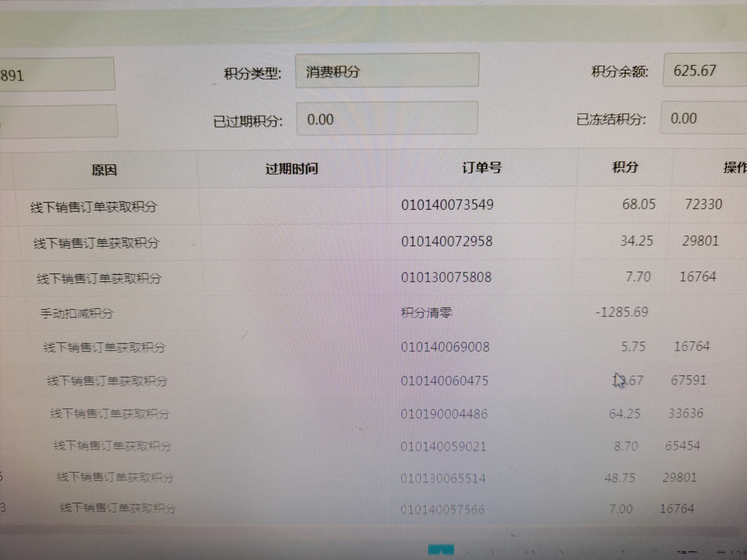This screenshot has height=560, width=747.
Task: Sort by the 过期时间 column header
Action: tap(291, 169)
